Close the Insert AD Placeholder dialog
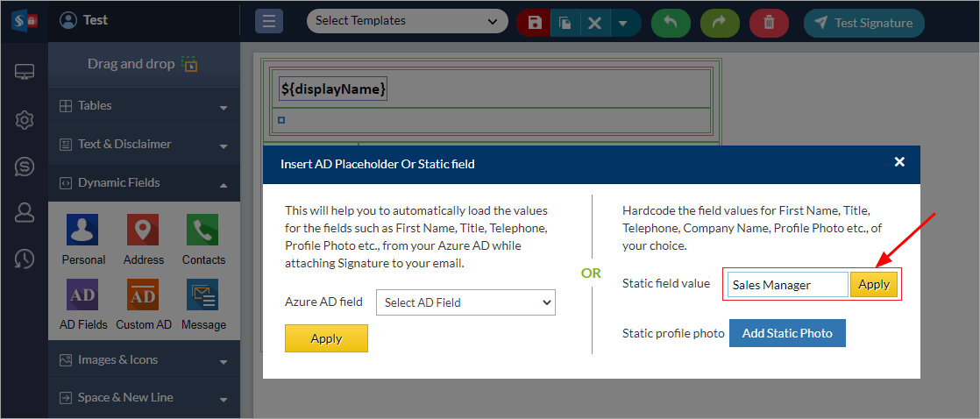 898,162
